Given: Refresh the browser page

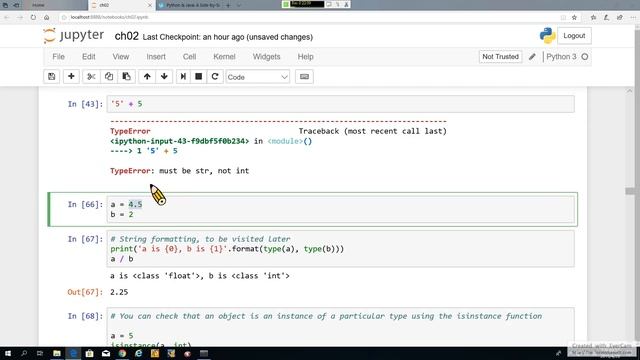Looking at the screenshot, I should (33, 17).
